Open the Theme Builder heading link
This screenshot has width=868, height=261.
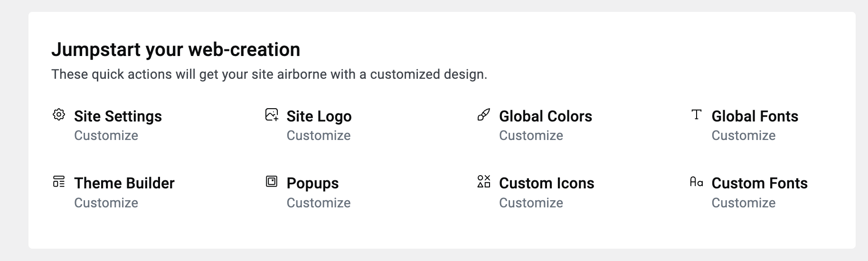click(x=124, y=183)
